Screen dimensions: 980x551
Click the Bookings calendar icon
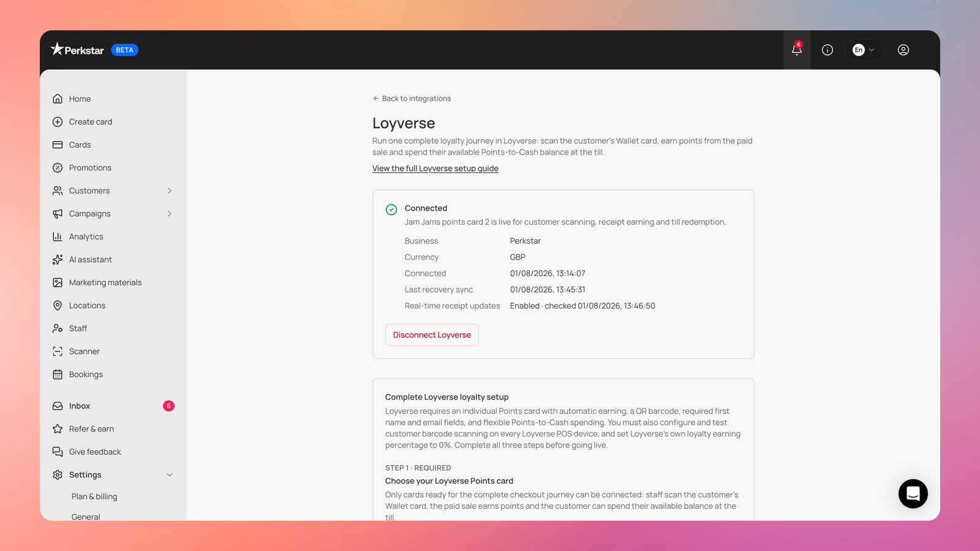point(58,374)
